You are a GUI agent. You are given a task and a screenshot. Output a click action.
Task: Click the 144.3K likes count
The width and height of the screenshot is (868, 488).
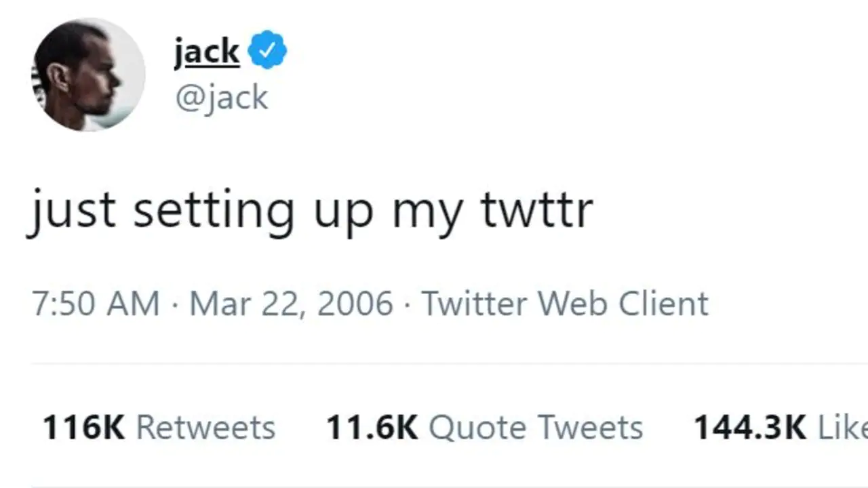pyautogui.click(x=749, y=428)
